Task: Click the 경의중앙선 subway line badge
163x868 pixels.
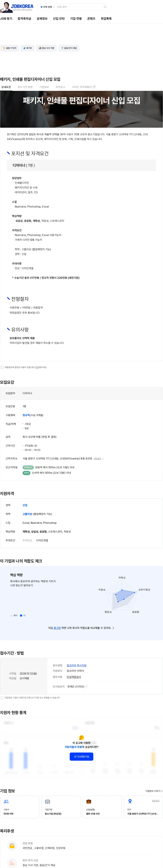Action: [28, 467]
